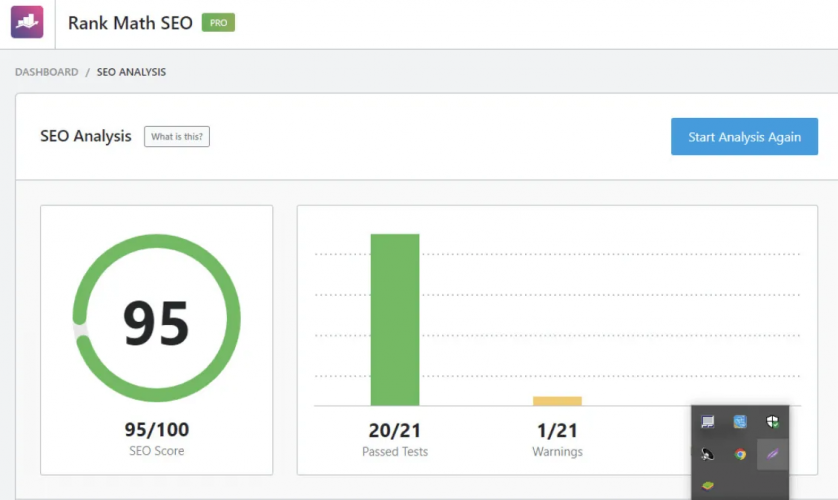Click the BlueStacks layered tray icon
The image size is (838, 500).
[x=708, y=486]
